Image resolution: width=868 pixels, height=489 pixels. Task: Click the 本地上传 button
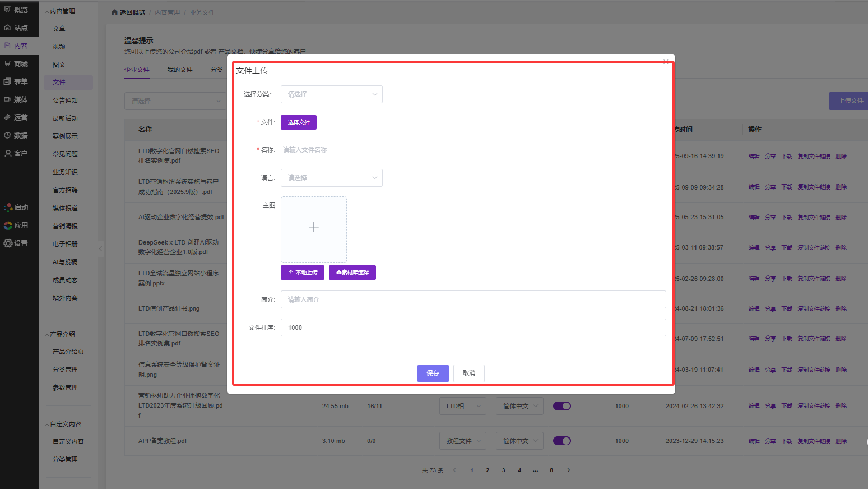303,273
